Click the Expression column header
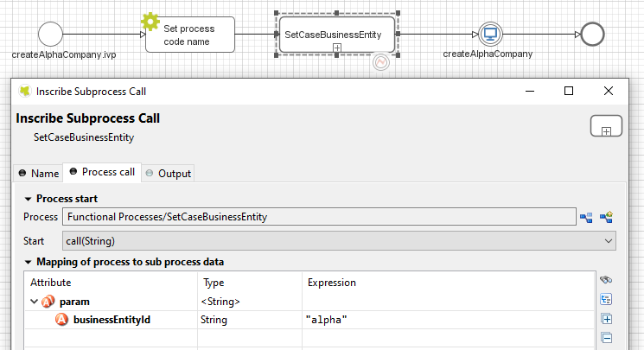Image resolution: width=644 pixels, height=350 pixels. pyautogui.click(x=449, y=283)
